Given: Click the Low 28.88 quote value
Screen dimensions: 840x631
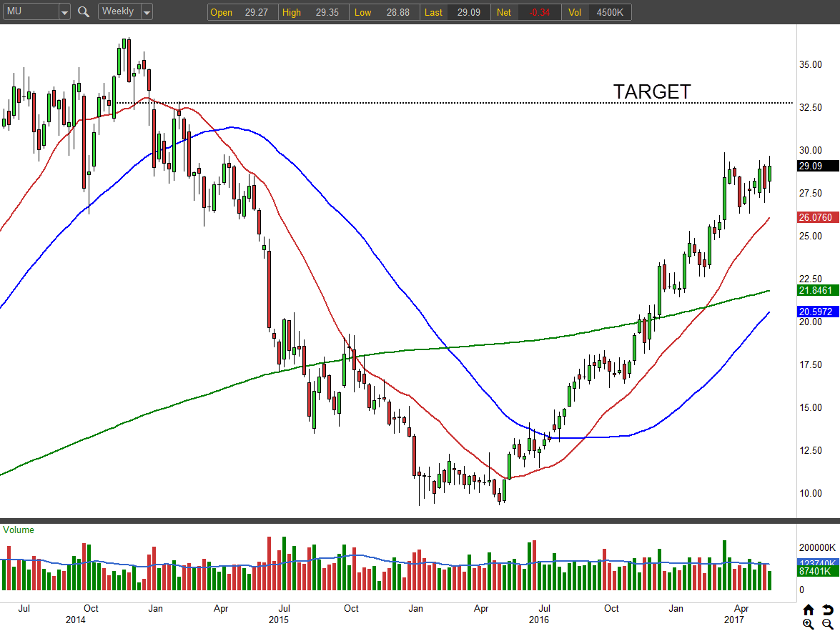Looking at the screenshot, I should [x=397, y=12].
